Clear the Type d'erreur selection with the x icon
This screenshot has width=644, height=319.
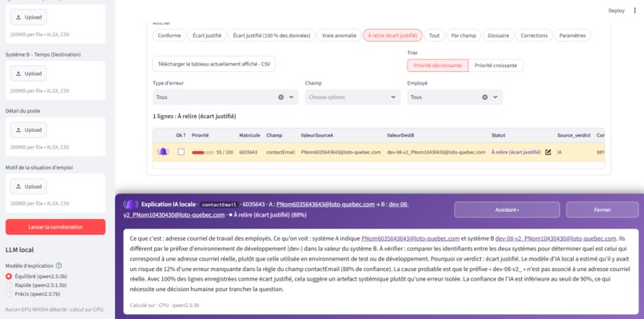point(281,98)
